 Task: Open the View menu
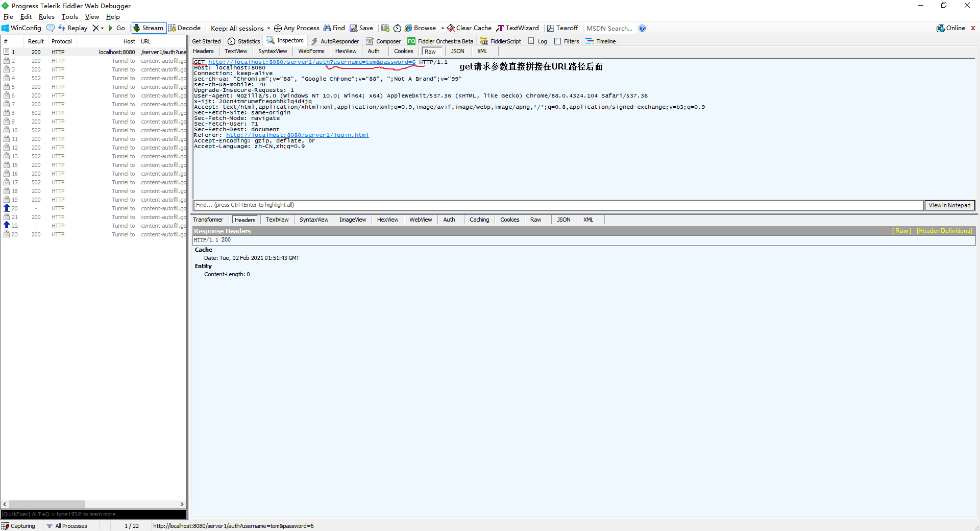tap(92, 17)
